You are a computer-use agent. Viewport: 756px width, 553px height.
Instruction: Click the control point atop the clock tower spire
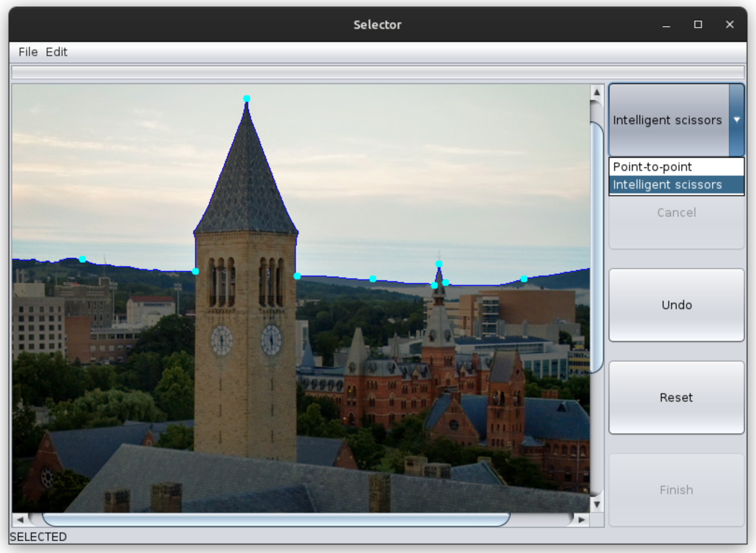(247, 99)
